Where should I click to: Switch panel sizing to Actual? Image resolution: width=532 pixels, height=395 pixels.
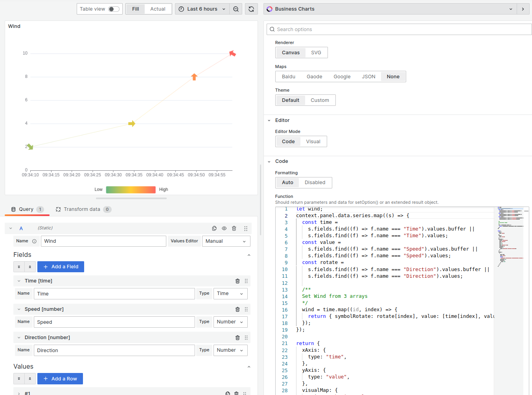point(157,8)
